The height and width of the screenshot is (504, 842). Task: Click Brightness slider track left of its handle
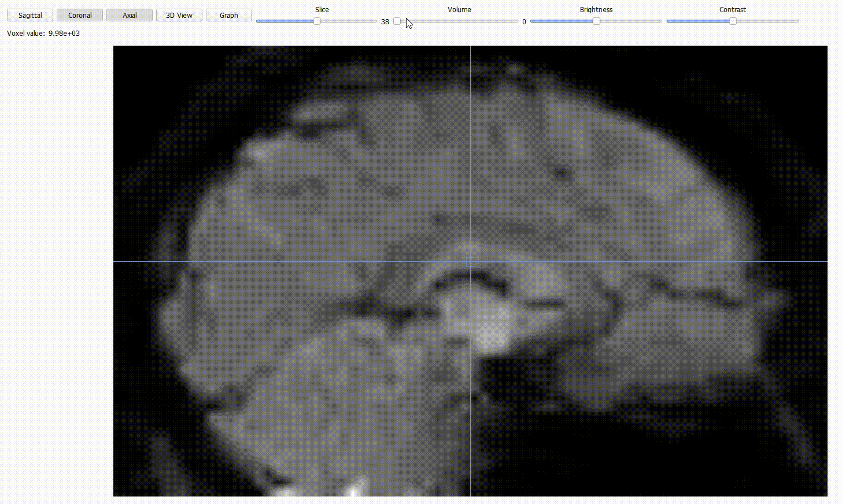coord(561,21)
